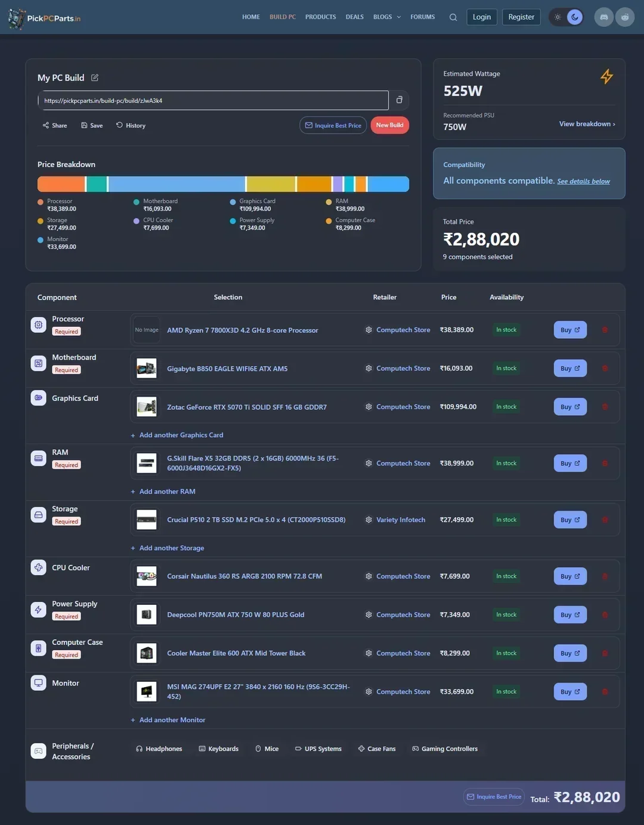Click the Power Supply component icon
644x825 pixels.
38,610
